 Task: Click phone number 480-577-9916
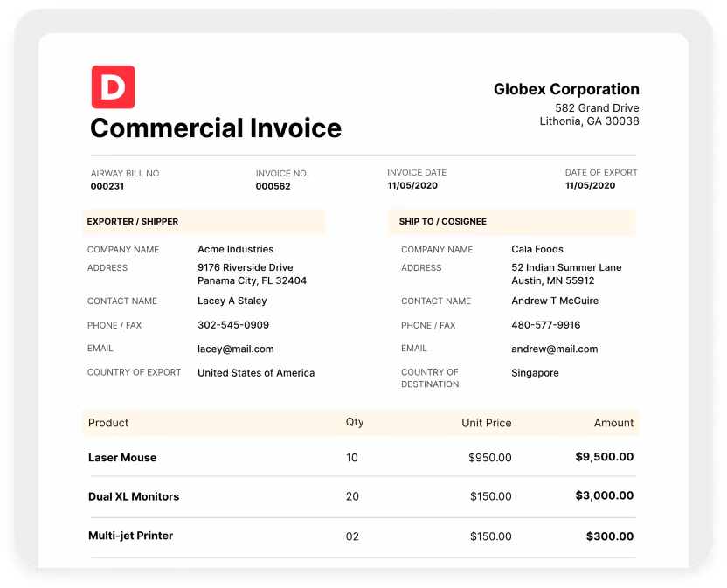(546, 325)
